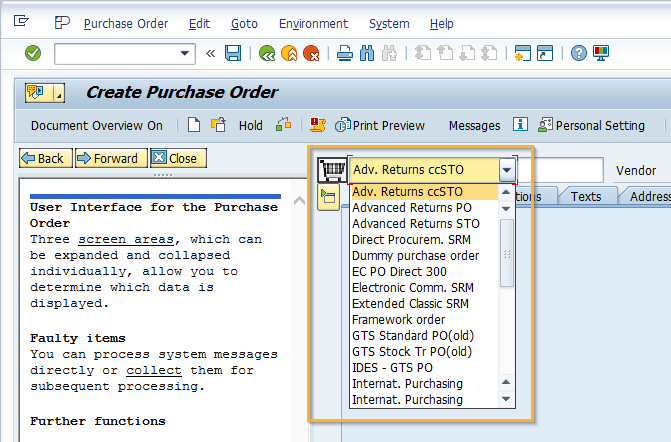Click the Document Overview On button
Image resolution: width=671 pixels, height=442 pixels.
tap(96, 125)
